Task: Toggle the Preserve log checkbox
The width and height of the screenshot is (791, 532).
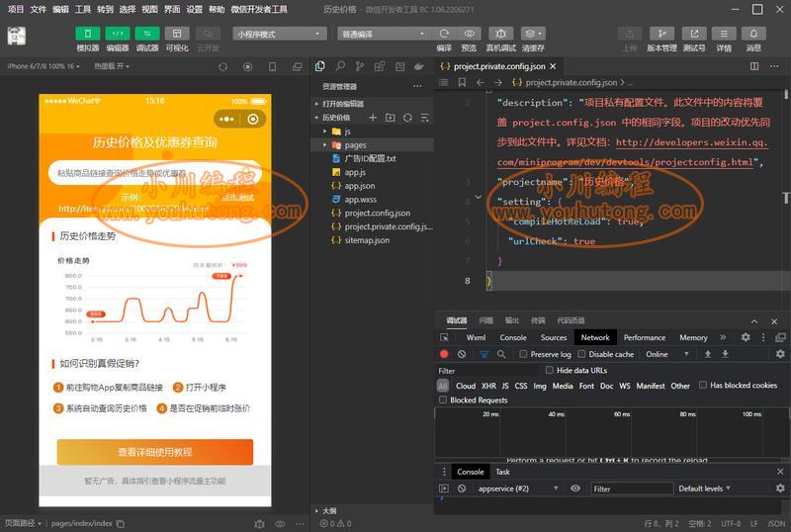Action: [x=523, y=354]
